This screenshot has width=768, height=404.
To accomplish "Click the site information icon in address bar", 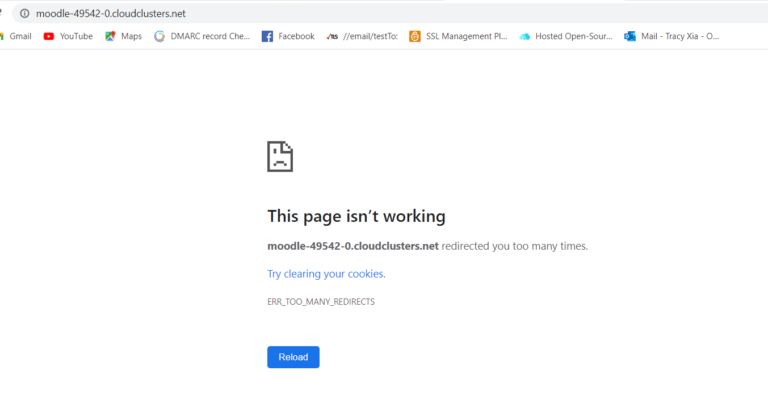I will click(24, 14).
